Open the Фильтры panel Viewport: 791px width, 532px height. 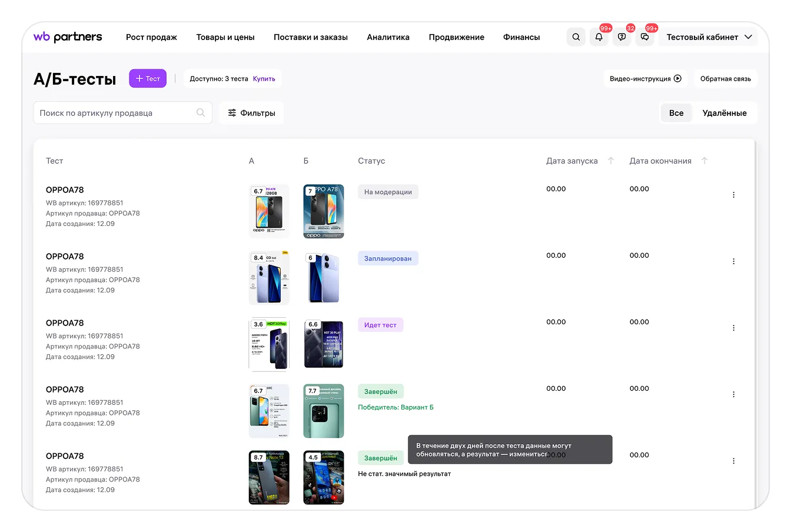[251, 113]
